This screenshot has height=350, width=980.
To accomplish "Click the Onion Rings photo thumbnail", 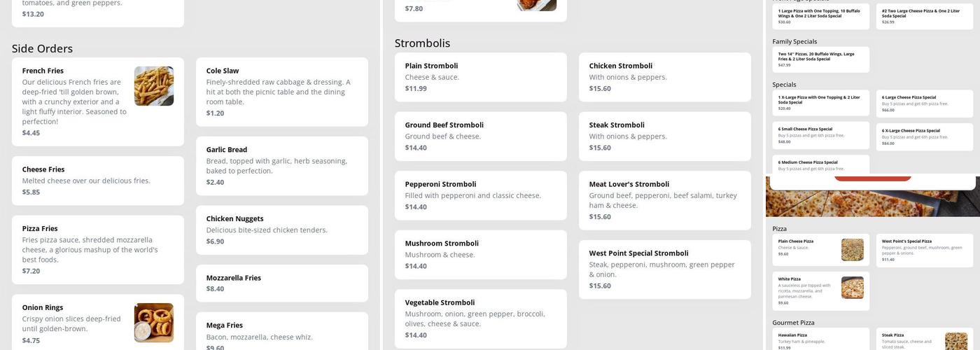I will [154, 323].
